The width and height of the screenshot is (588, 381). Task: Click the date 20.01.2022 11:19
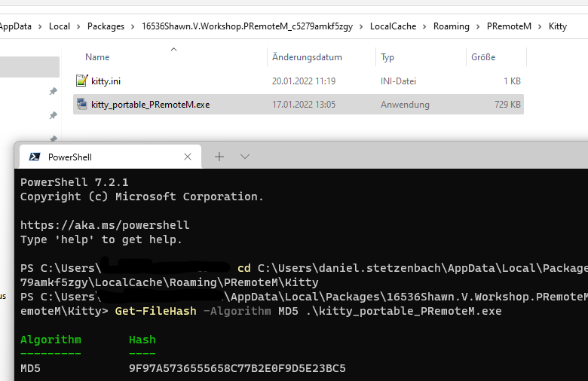[304, 81]
